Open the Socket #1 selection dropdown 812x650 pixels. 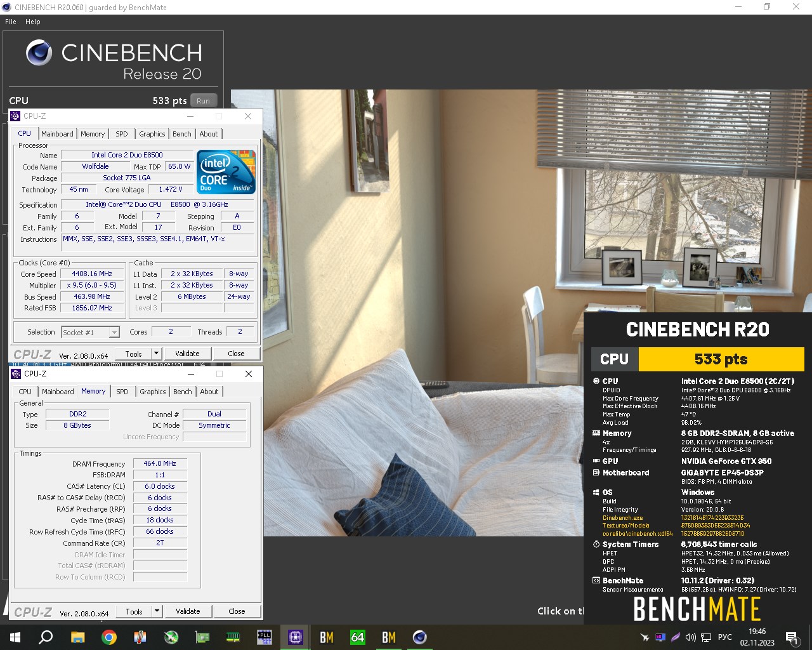point(90,332)
